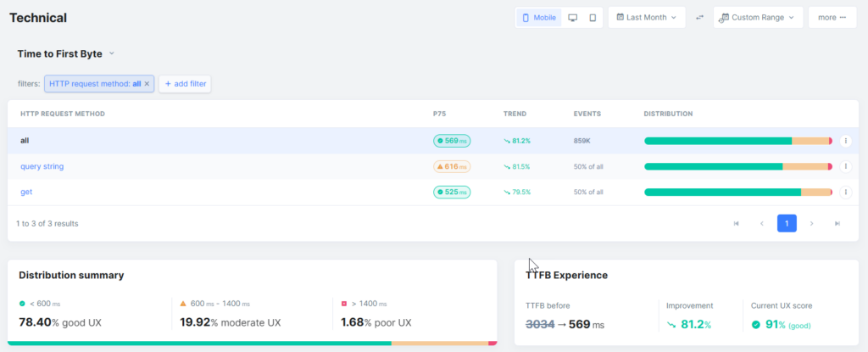Click the add filter button
Screen dimensions: 868x352
[x=184, y=84]
